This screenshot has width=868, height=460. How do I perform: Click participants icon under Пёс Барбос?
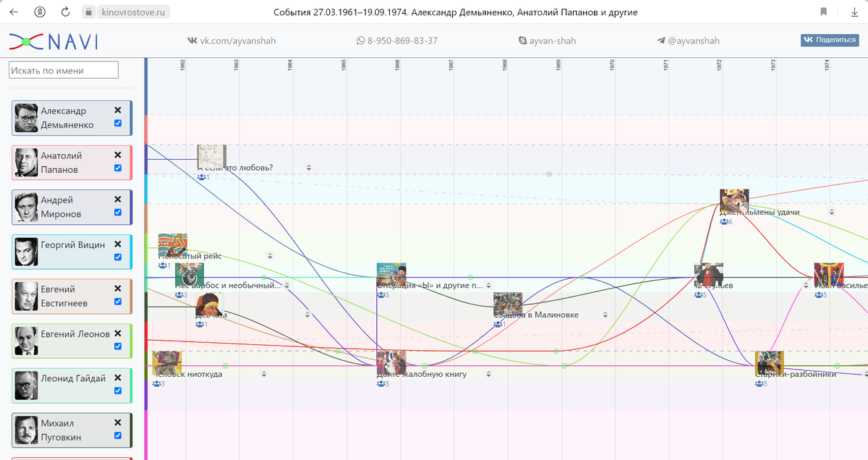tap(181, 295)
